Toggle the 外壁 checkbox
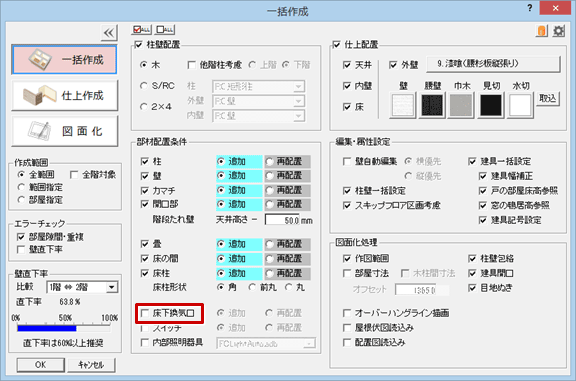This screenshot has height=381, width=576. click(393, 65)
